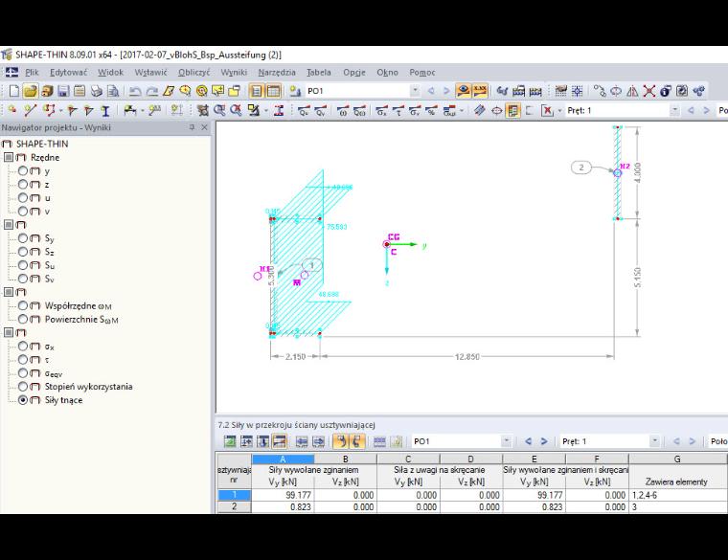
Task: Open the Pręt: 1 dropdown in main toolbar
Action: (674, 110)
